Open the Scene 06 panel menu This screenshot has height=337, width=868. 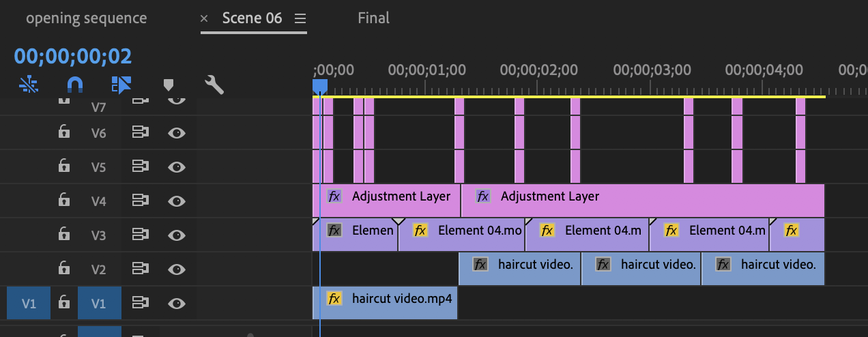coord(300,19)
